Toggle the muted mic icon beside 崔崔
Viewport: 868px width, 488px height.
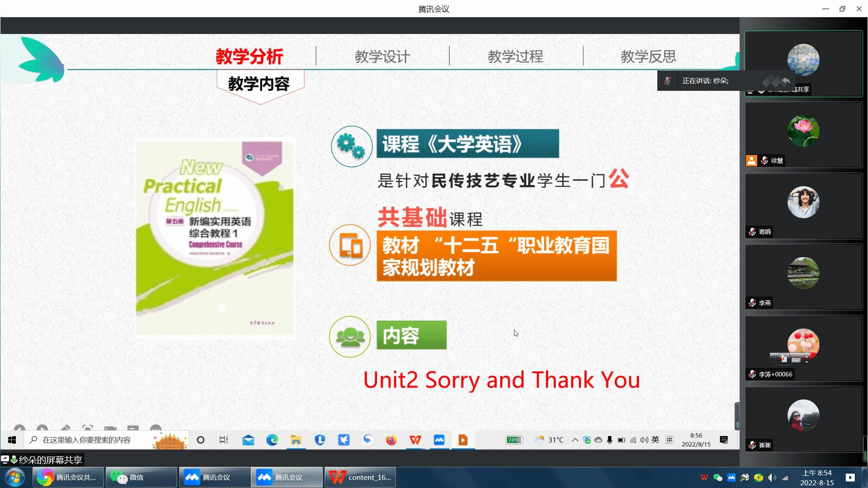(752, 445)
